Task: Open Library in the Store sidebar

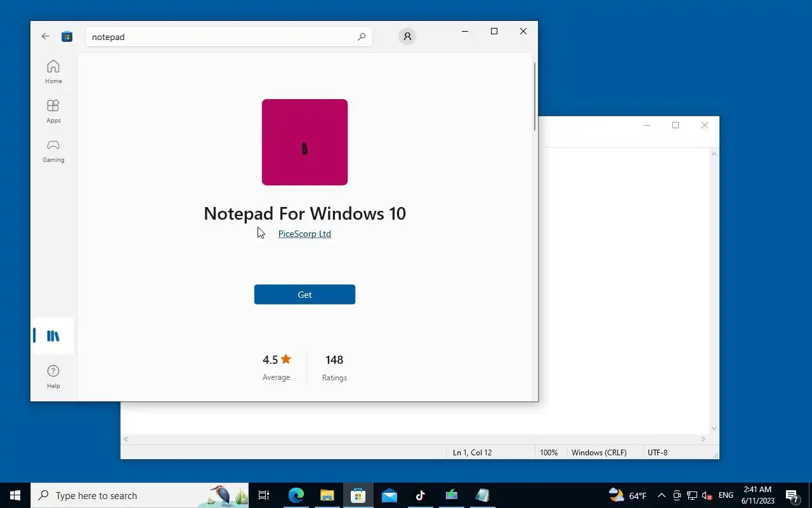Action: [53, 336]
